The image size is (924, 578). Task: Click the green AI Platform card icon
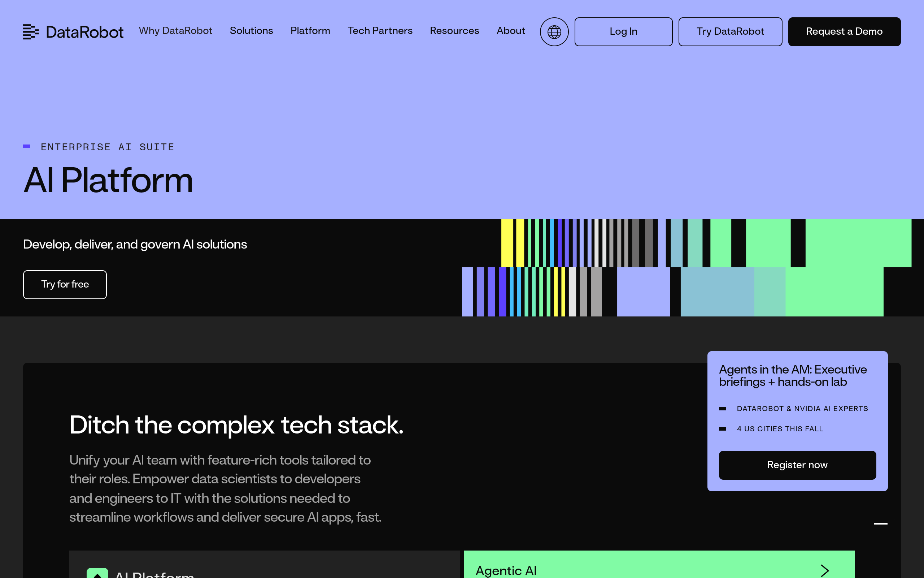(x=97, y=573)
